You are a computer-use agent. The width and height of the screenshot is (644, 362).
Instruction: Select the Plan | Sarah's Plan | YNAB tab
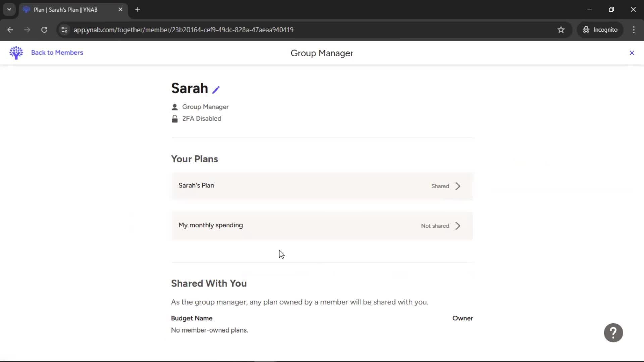pyautogui.click(x=73, y=10)
